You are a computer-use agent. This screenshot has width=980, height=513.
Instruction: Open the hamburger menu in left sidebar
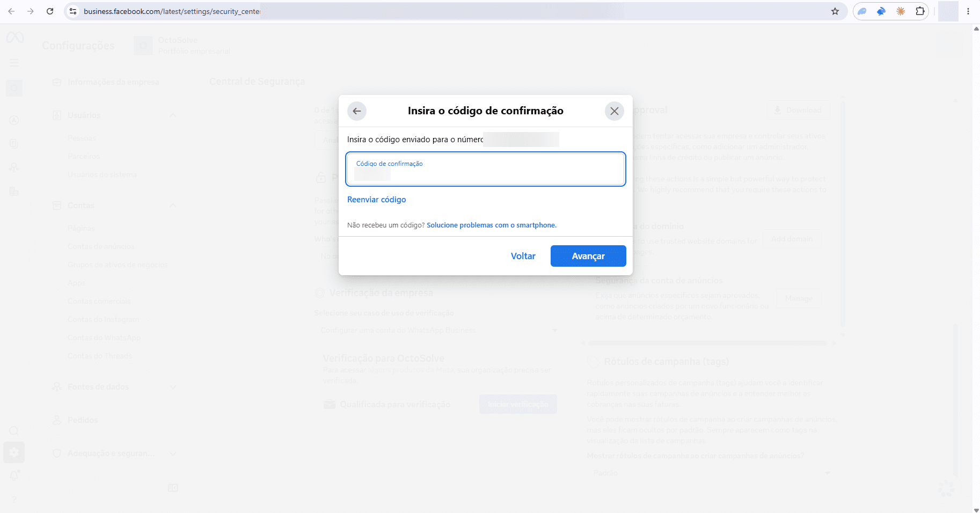pyautogui.click(x=14, y=63)
